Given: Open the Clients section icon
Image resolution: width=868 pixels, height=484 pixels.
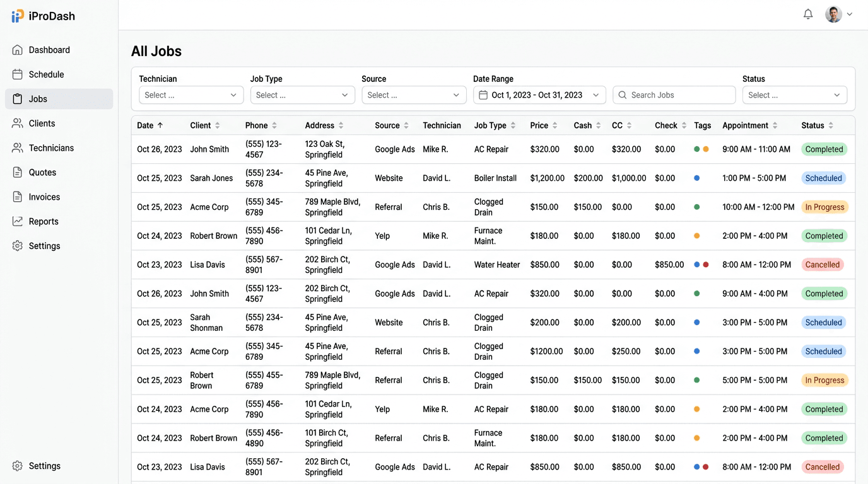Looking at the screenshot, I should tap(17, 123).
